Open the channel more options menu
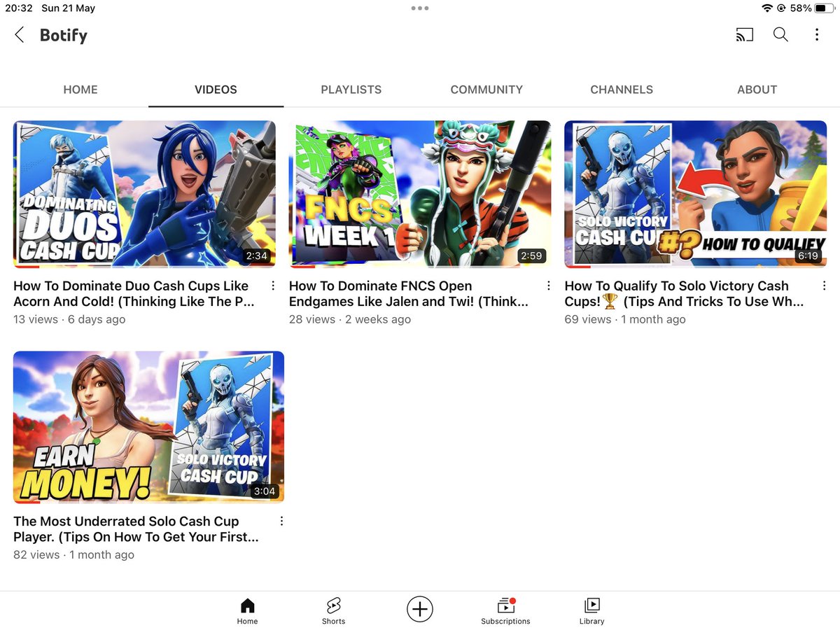 [x=816, y=35]
